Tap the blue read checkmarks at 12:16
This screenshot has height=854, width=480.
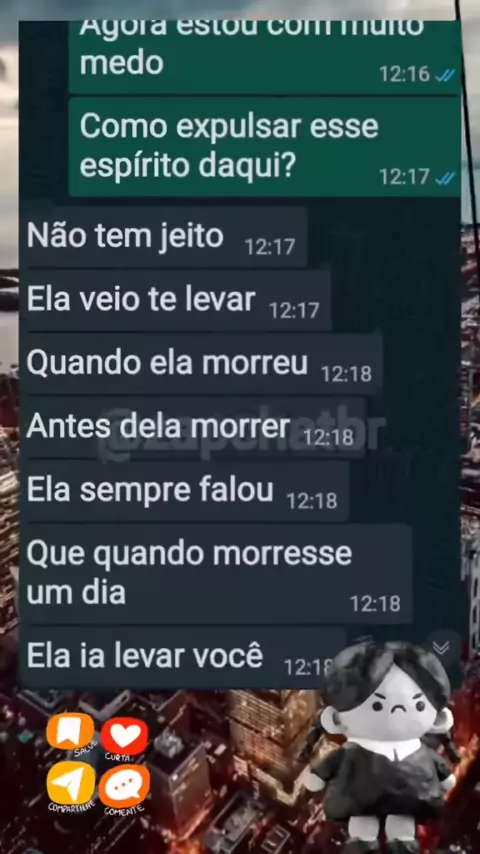pyautogui.click(x=446, y=74)
